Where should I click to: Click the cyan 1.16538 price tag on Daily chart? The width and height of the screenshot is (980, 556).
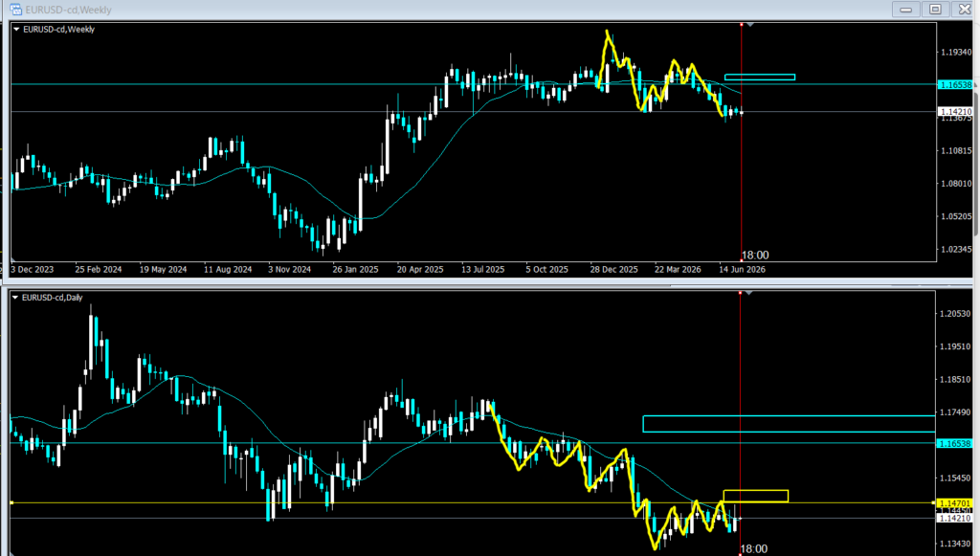954,443
